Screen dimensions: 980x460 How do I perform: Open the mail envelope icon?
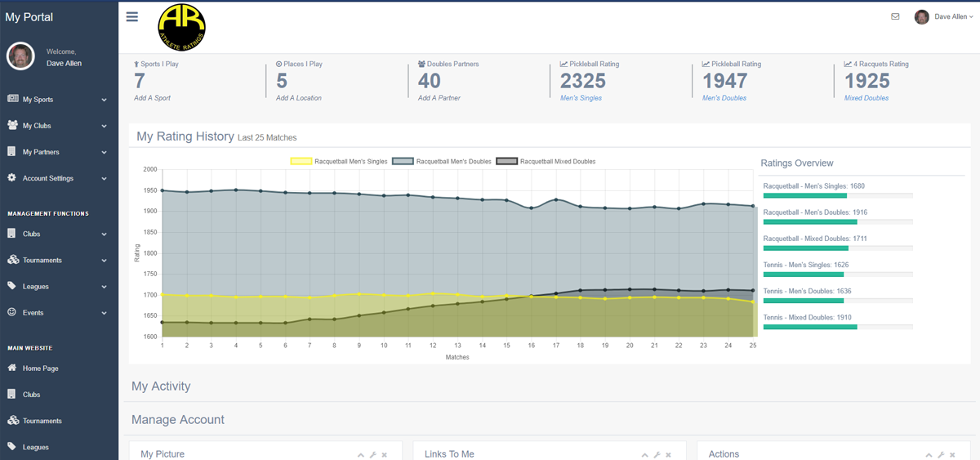coord(895,16)
